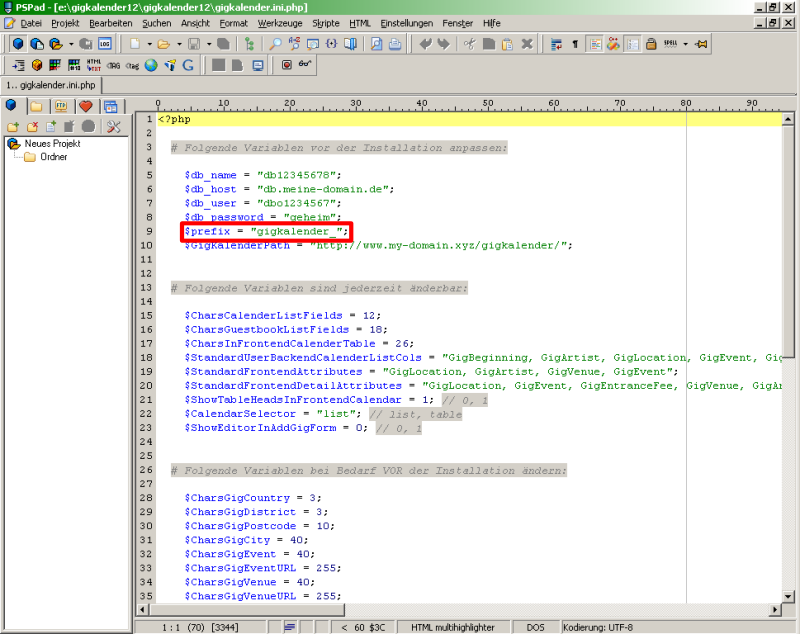Click the project settings wrench icon
Screen dimensions: 800x634
click(x=114, y=126)
